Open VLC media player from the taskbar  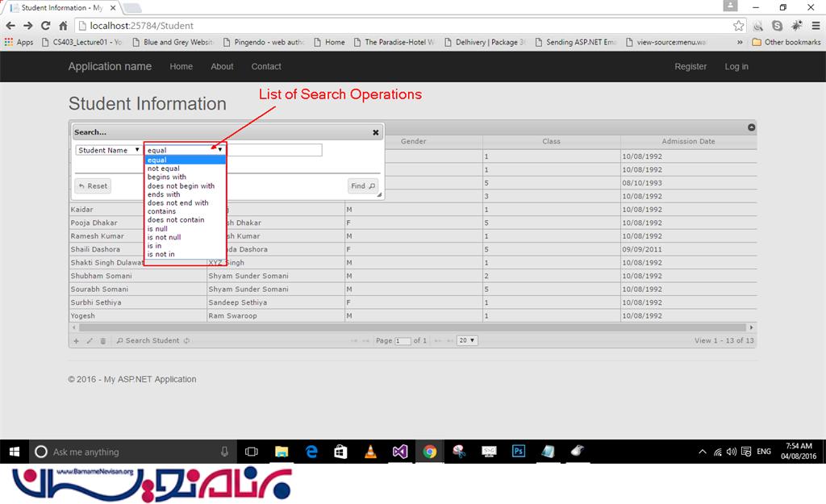point(370,452)
